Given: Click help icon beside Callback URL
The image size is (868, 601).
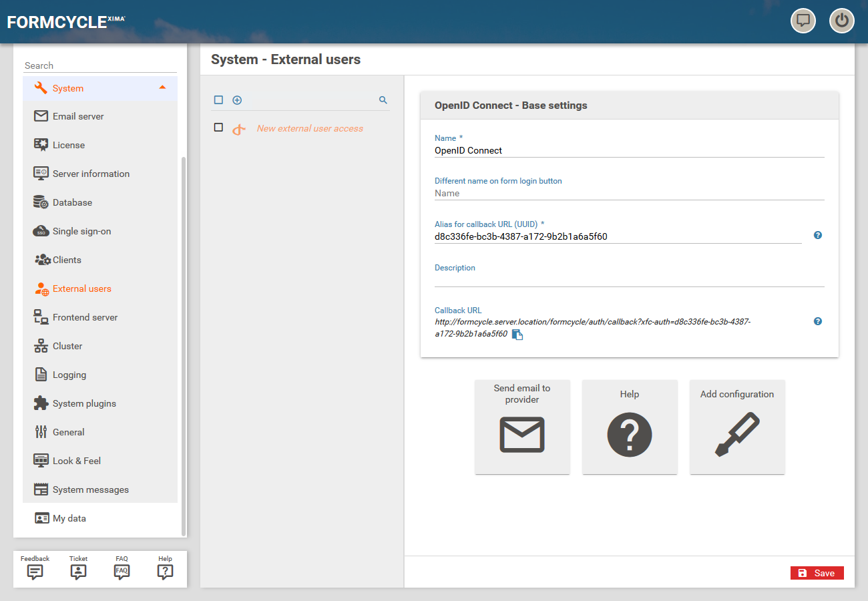Looking at the screenshot, I should tap(818, 321).
